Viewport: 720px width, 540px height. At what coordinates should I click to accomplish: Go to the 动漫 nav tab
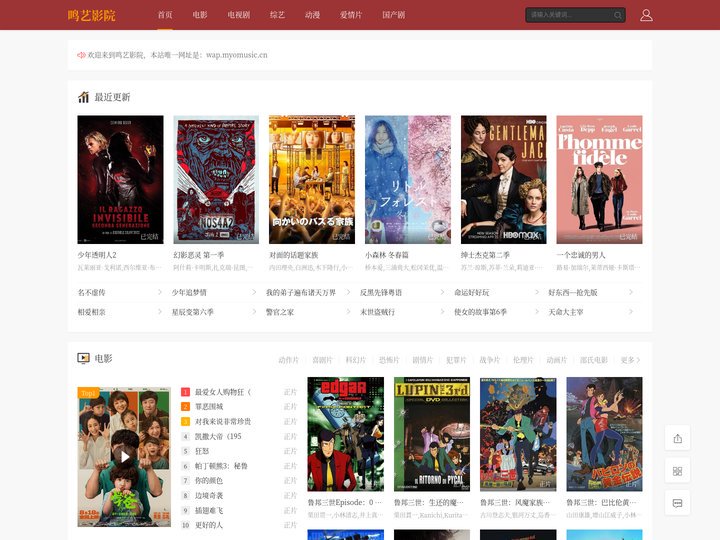click(312, 15)
